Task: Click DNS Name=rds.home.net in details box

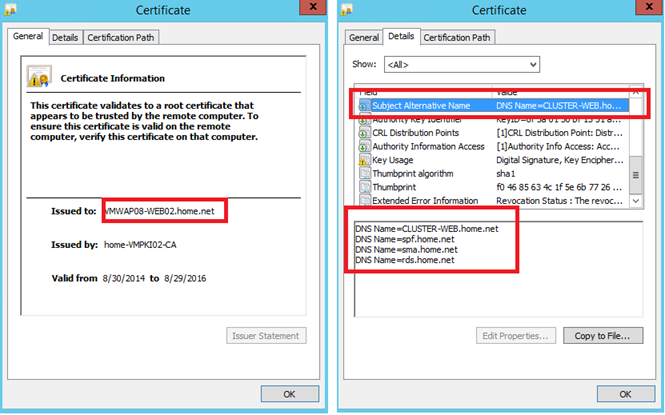Action: pos(405,260)
